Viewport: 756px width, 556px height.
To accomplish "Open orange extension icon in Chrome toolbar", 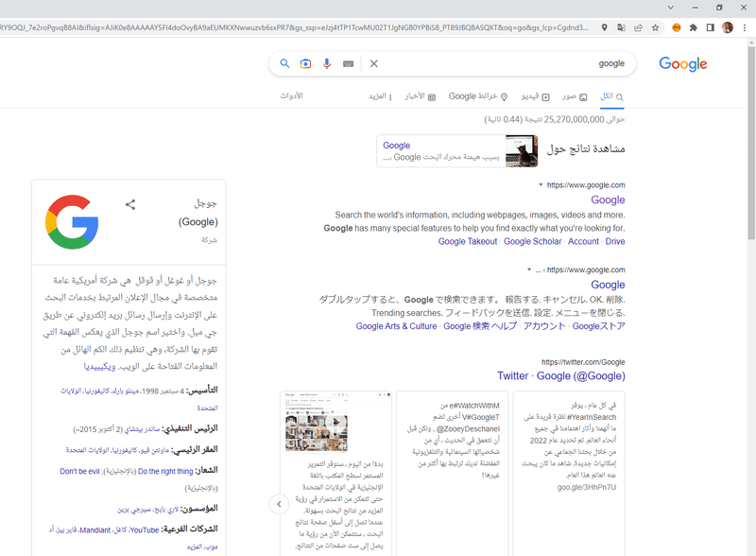I will (677, 27).
